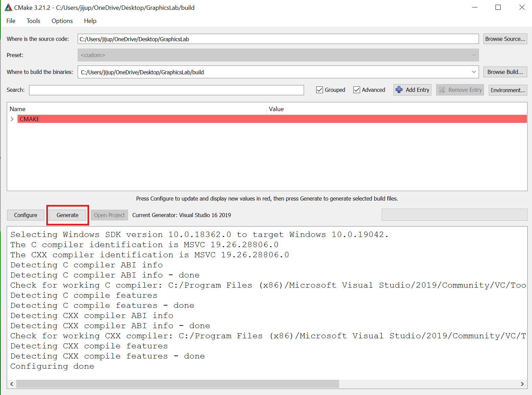Click the Open Project button

[109, 215]
